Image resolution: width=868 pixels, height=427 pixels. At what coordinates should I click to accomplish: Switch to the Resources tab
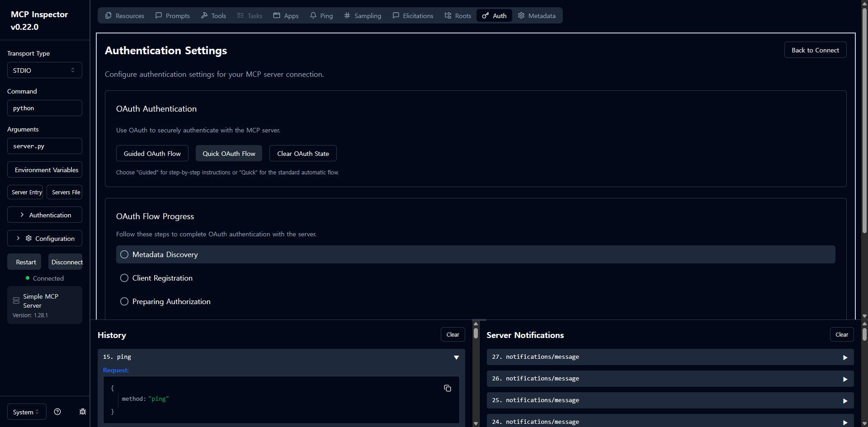coord(125,15)
